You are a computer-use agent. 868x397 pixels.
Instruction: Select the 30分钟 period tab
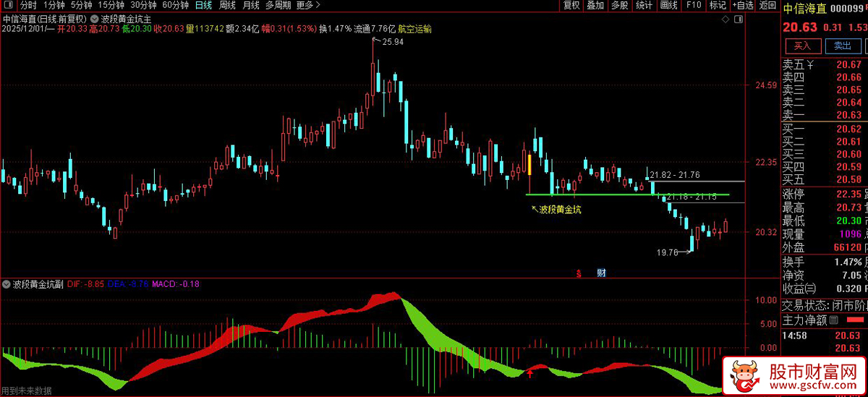point(143,5)
